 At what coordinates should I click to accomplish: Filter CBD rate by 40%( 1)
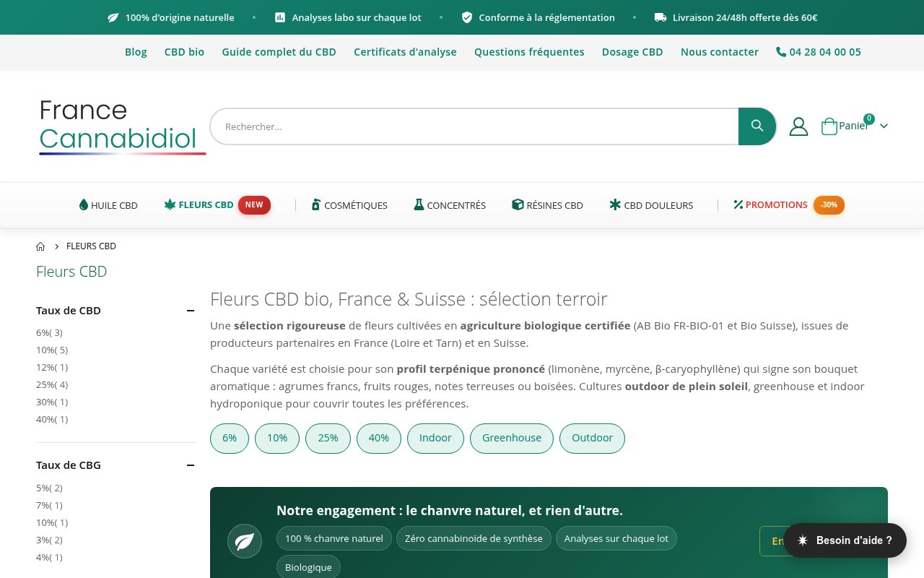coord(52,420)
